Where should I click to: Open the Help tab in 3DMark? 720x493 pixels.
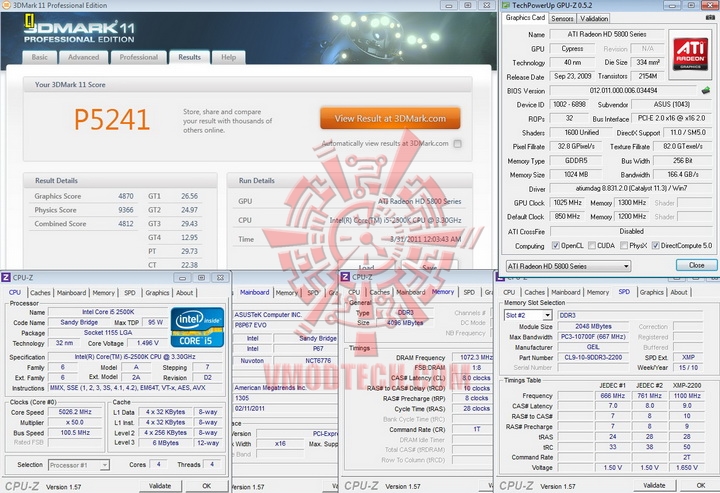228,57
